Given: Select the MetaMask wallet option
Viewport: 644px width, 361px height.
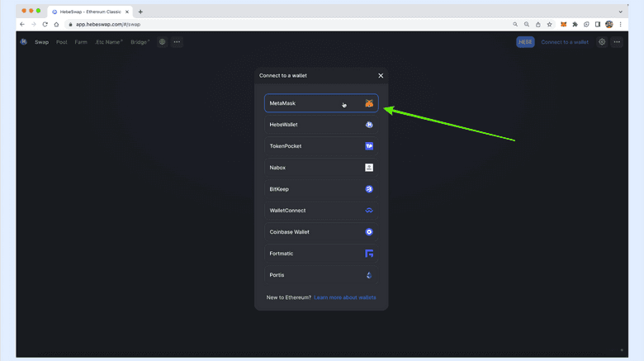Looking at the screenshot, I should pyautogui.click(x=320, y=103).
